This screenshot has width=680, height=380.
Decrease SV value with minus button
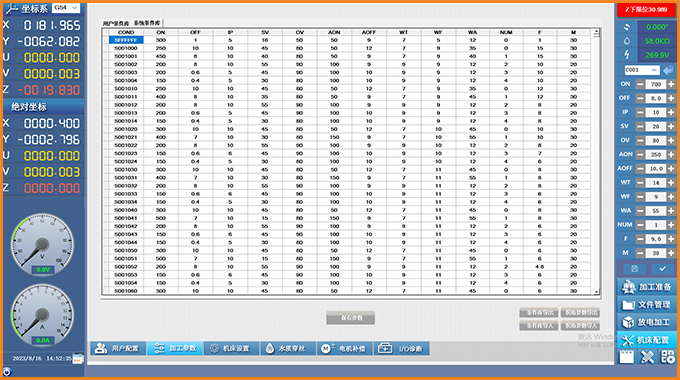(640, 126)
